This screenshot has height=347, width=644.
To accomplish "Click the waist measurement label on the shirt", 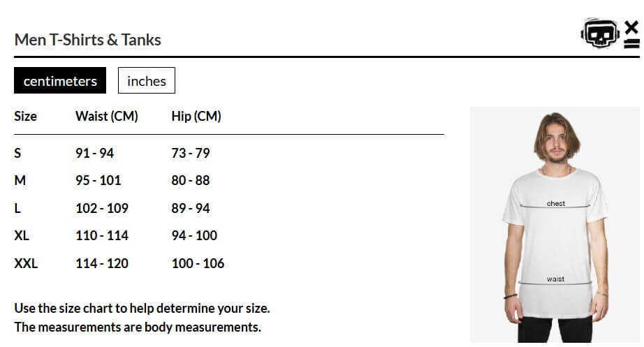I will point(555,279).
